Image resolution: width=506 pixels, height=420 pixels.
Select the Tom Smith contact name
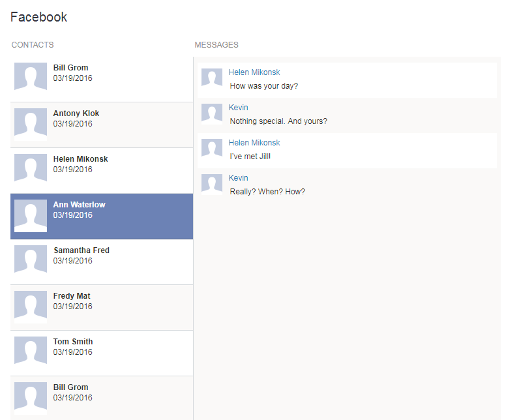pos(73,342)
